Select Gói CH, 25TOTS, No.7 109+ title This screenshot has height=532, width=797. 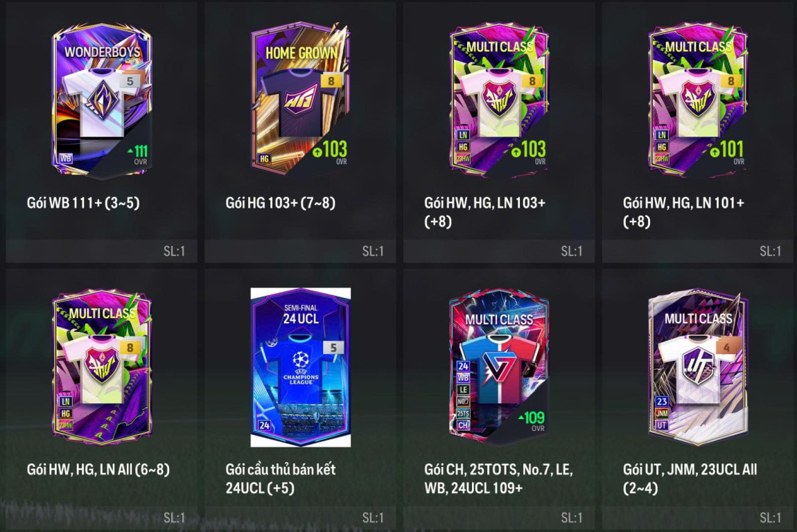[x=498, y=478]
